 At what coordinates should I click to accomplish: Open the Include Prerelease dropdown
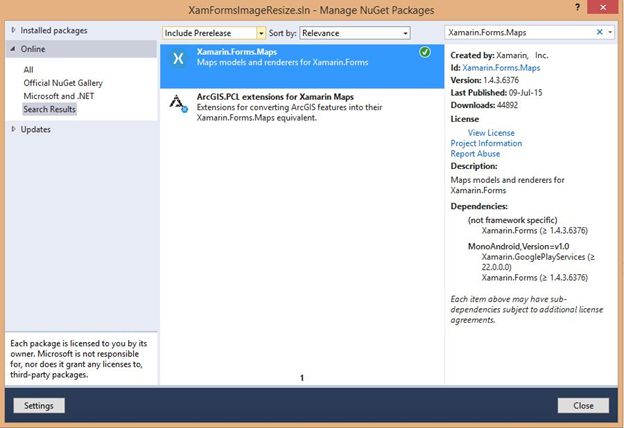point(214,33)
